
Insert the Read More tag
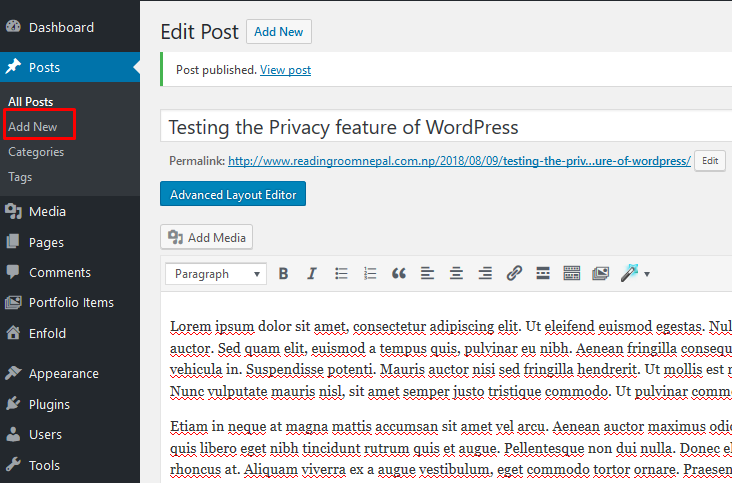coord(543,273)
